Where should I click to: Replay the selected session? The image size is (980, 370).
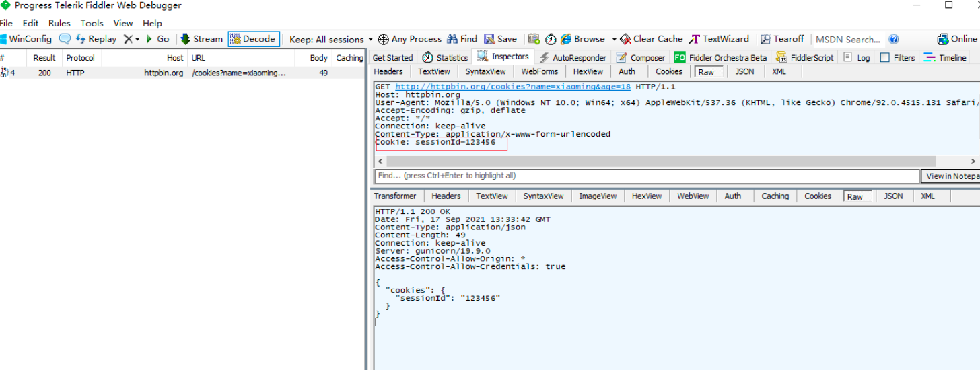(96, 39)
